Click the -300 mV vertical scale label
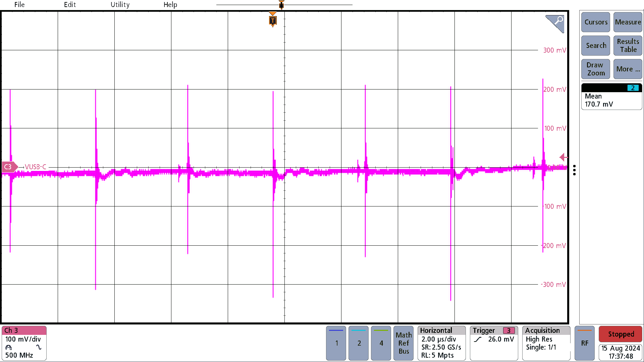 tap(553, 285)
